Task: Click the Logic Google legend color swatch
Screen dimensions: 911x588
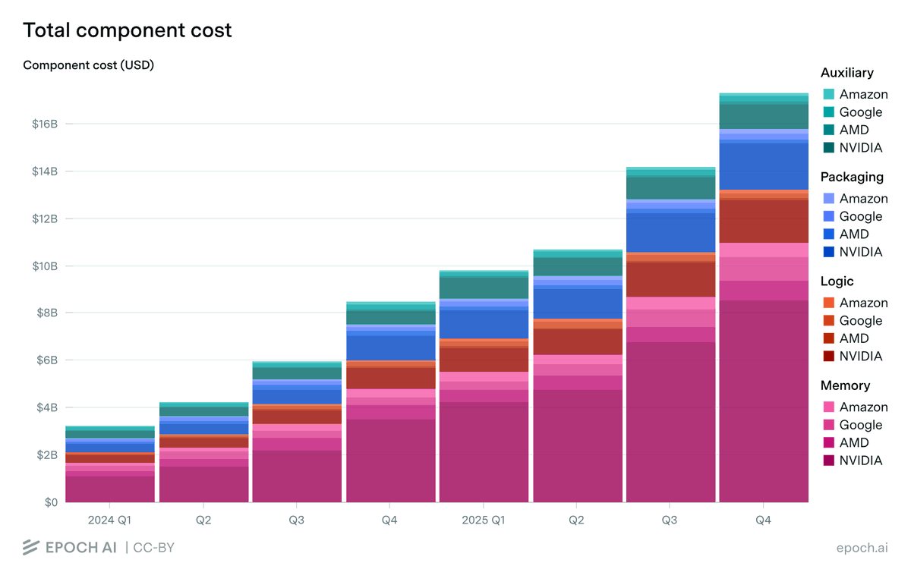Action: (x=829, y=321)
